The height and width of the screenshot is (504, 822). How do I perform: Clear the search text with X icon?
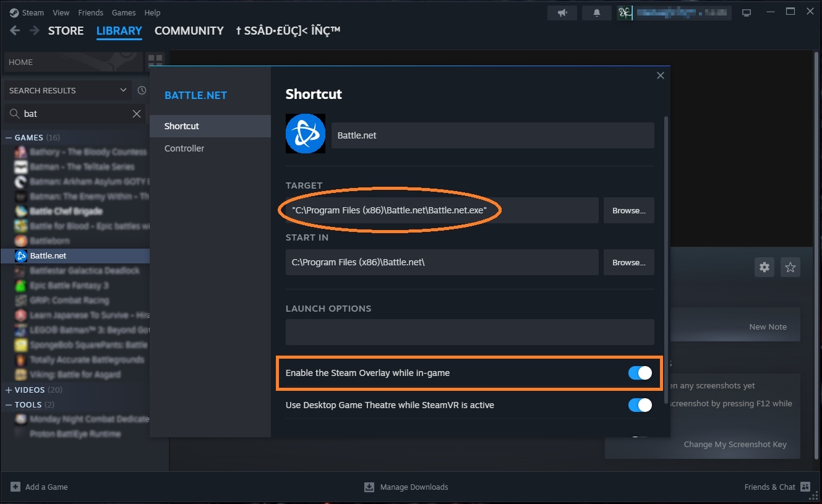tap(137, 114)
